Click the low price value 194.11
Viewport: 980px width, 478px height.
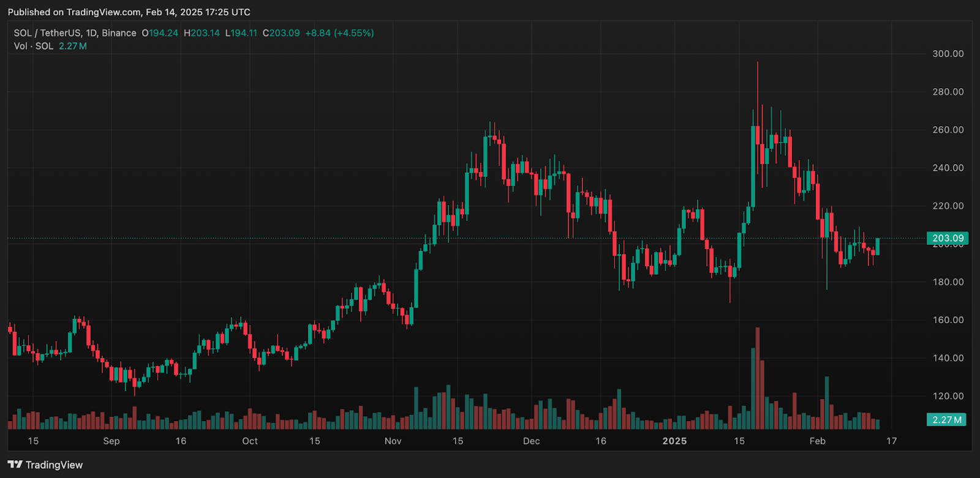click(x=244, y=33)
